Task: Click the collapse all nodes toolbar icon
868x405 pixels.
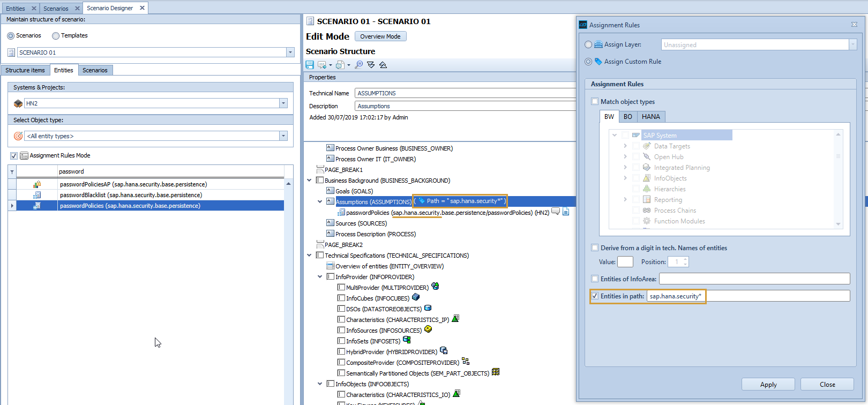Action: point(383,65)
